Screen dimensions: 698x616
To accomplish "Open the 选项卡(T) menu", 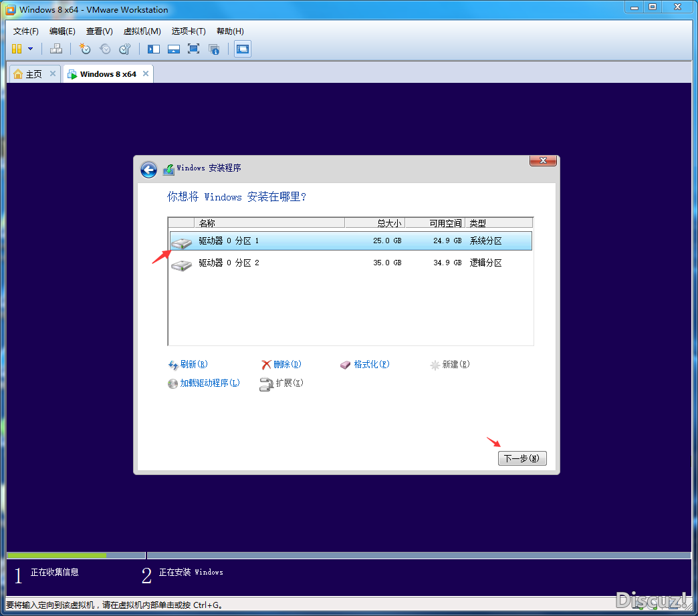I will [189, 31].
